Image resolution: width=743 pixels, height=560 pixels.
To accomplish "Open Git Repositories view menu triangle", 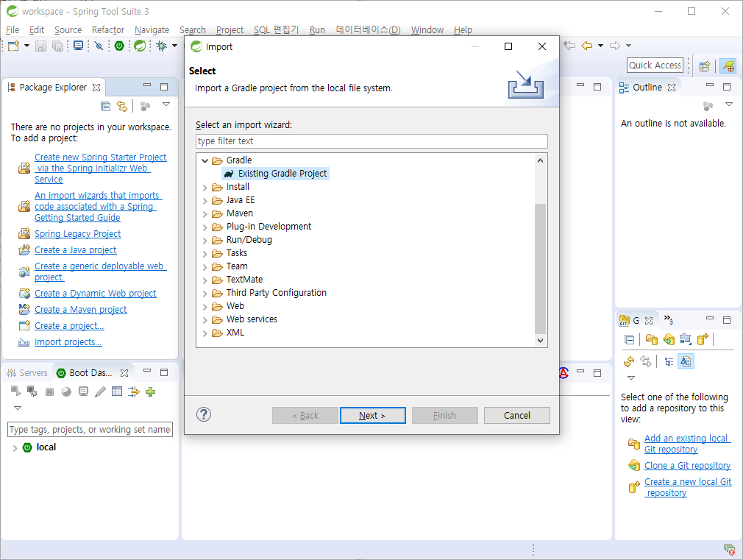I will pos(630,378).
